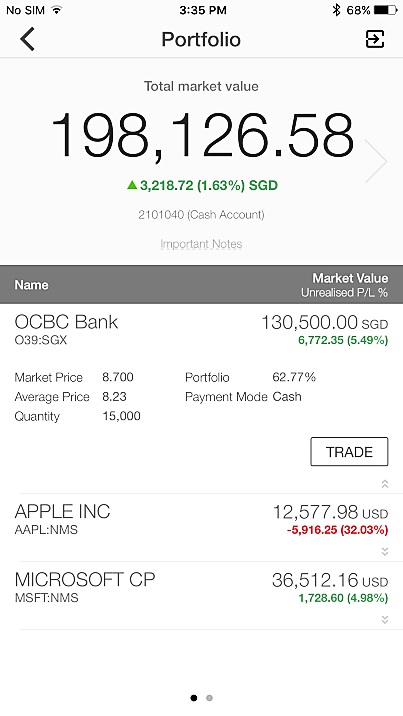403x716 pixels.
Task: Switch to the second page dot
Action: 209,698
